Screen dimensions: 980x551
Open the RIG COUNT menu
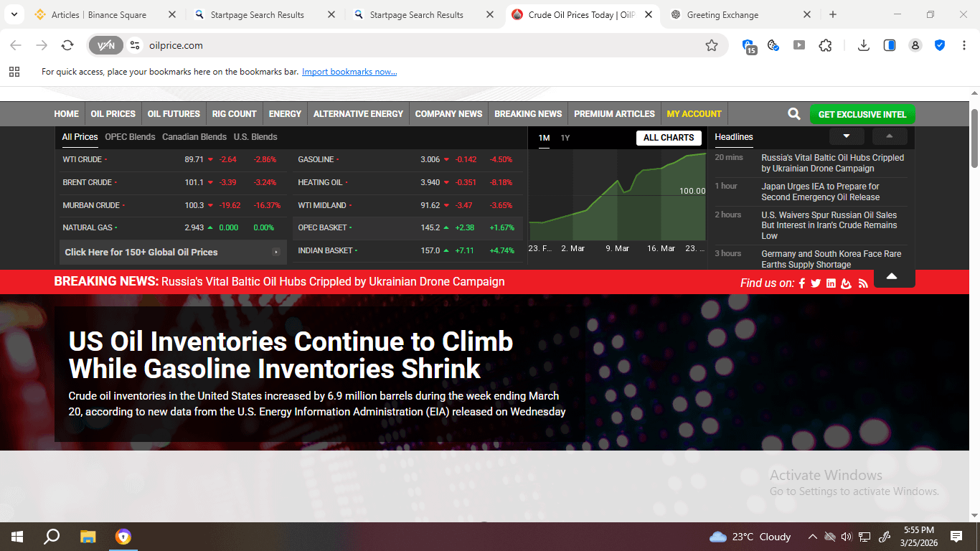click(x=235, y=114)
